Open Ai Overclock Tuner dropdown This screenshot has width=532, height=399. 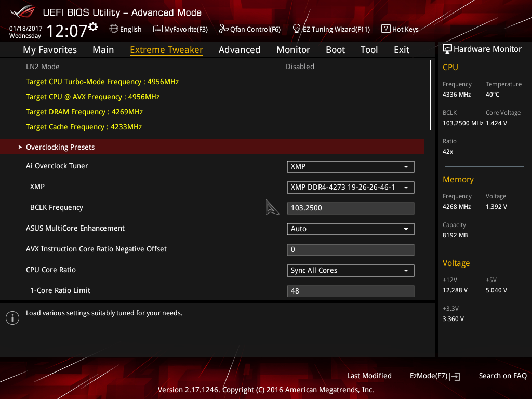[351, 167]
